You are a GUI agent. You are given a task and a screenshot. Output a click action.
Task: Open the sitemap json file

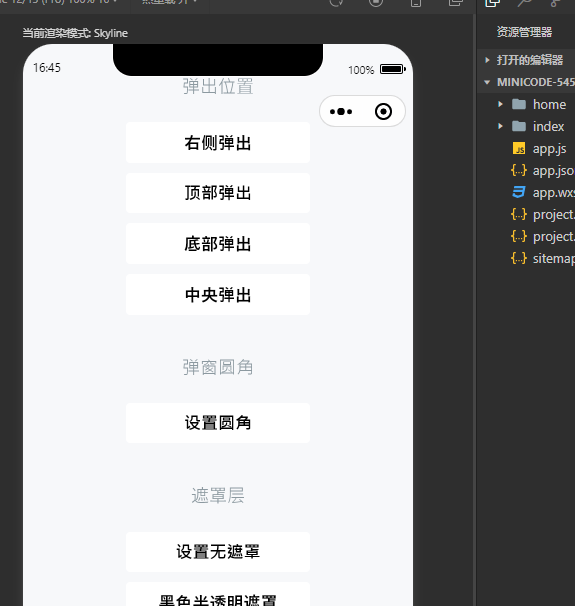click(553, 258)
